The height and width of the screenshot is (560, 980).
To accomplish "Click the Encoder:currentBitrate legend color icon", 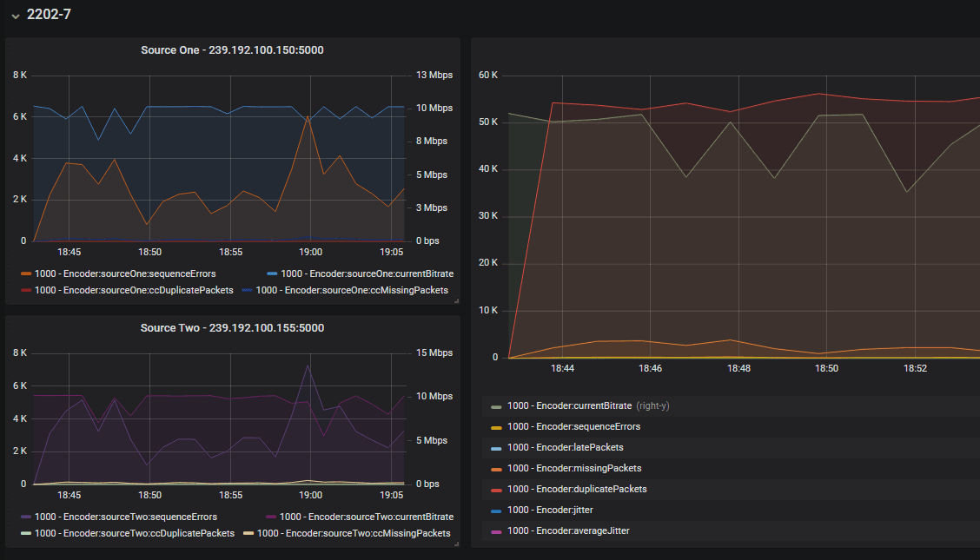I will (x=496, y=406).
